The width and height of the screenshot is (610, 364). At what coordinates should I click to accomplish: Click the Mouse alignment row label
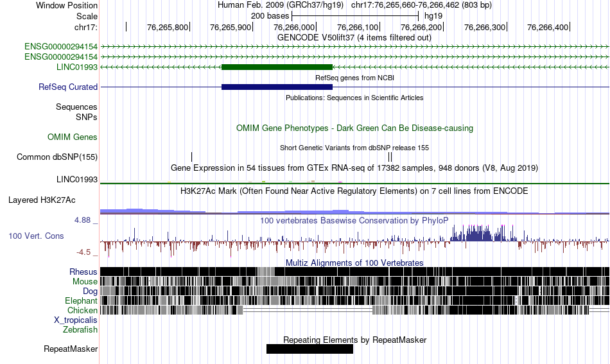[85, 281]
